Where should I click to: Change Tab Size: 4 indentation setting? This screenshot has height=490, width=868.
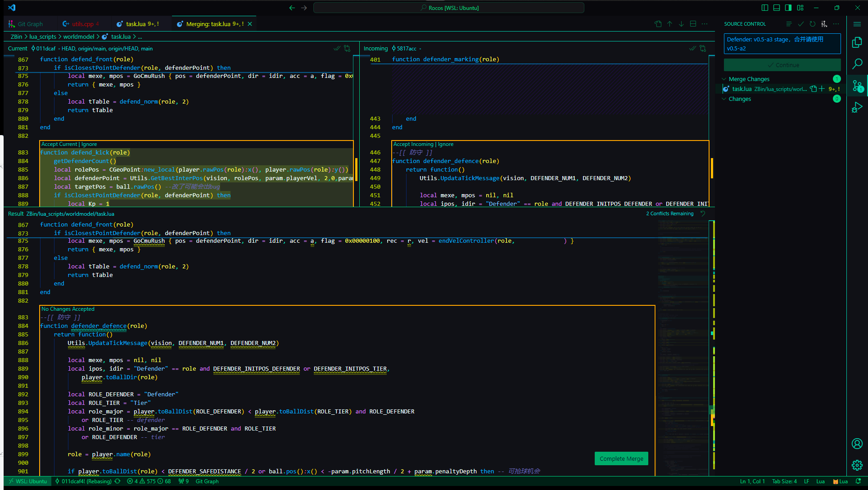tap(784, 481)
